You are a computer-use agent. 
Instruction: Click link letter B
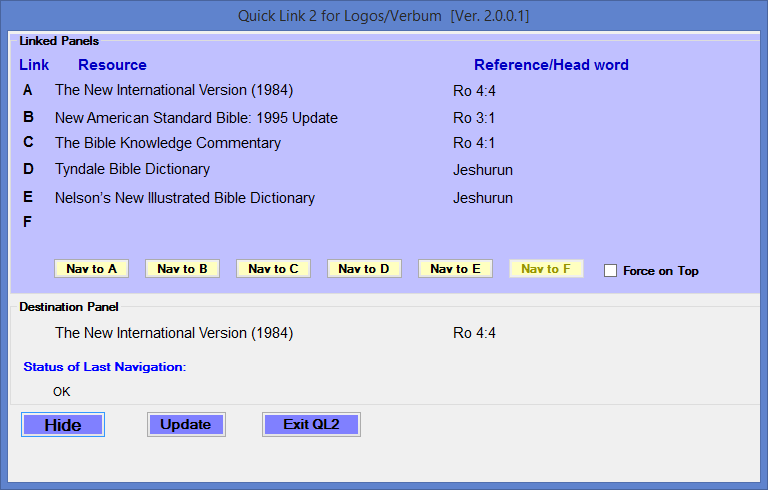click(28, 117)
